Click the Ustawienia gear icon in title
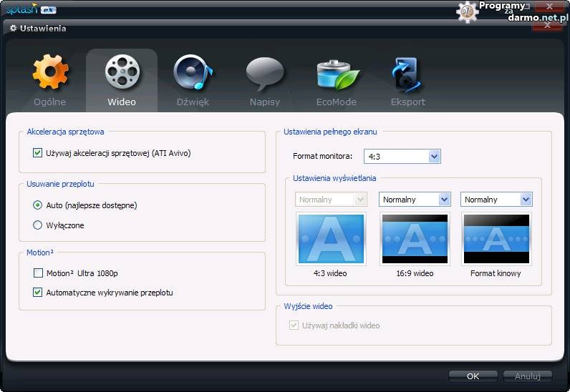Viewport: 570px width, 392px height. pos(13,29)
